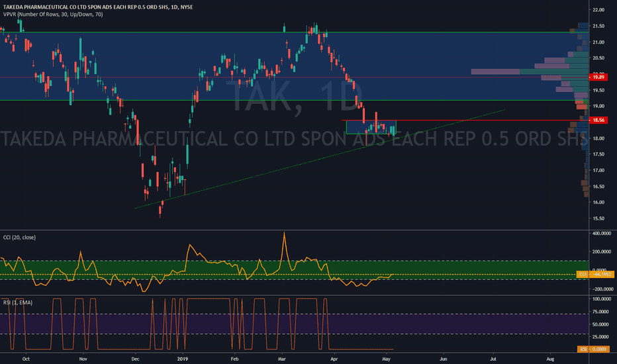Screen dimensions: 617x364
Task: Click the 18.00 price axis label
Action: click(598, 138)
